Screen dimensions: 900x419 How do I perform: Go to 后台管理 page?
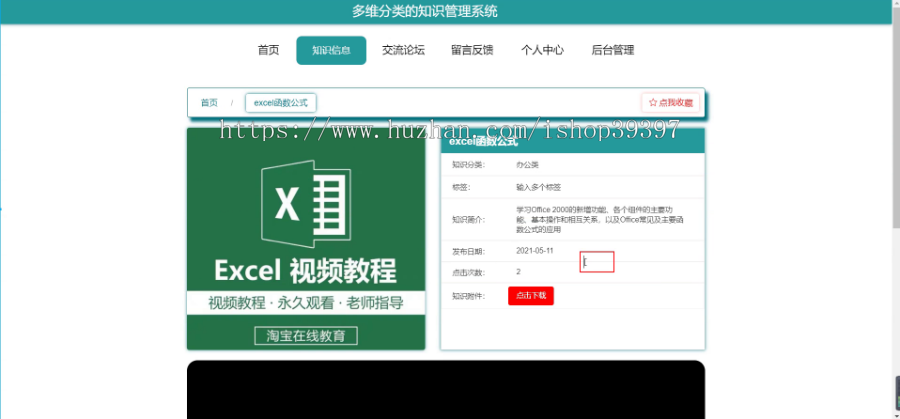(612, 50)
